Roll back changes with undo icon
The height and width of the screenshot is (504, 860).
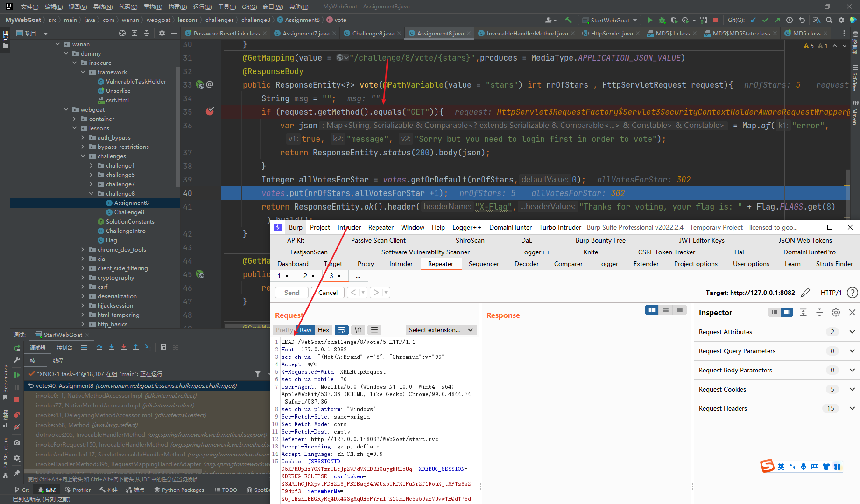(x=802, y=20)
